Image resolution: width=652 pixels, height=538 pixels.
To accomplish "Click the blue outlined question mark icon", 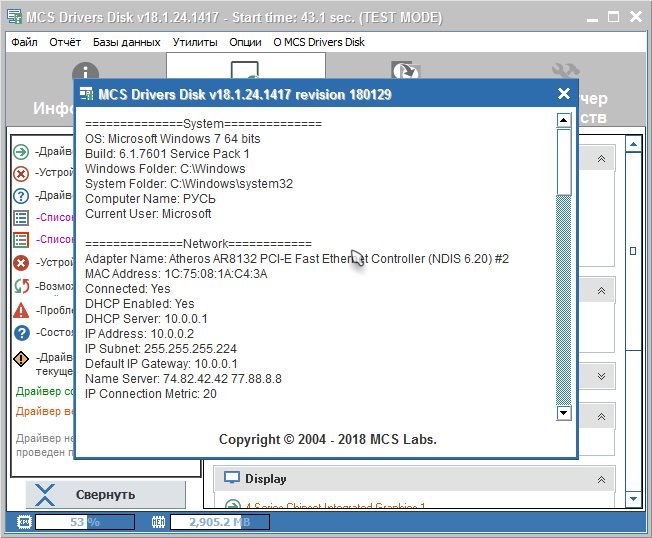I will point(21,195).
